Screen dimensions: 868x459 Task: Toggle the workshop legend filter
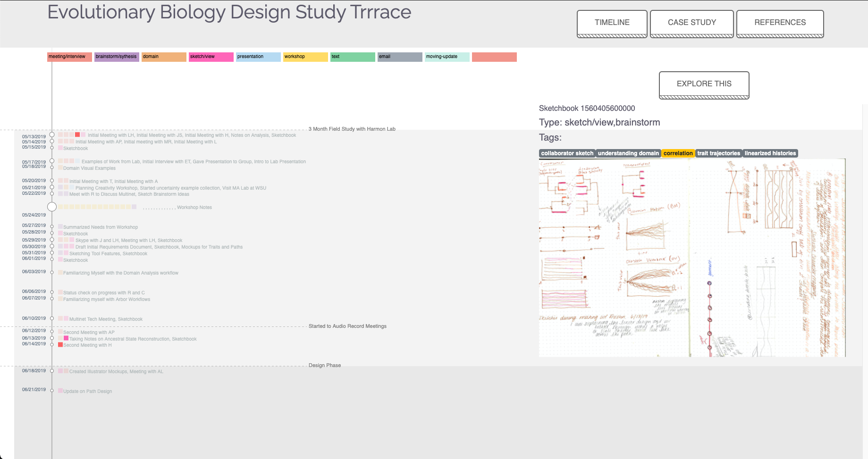305,57
